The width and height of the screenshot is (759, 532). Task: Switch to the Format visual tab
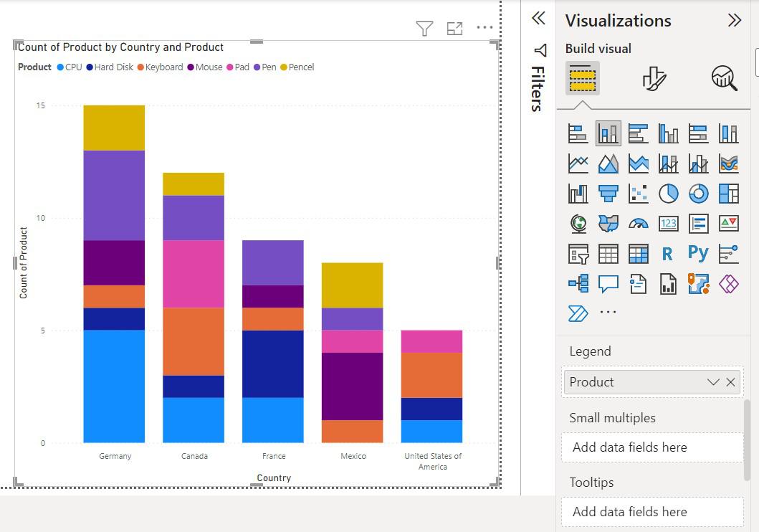coord(654,78)
